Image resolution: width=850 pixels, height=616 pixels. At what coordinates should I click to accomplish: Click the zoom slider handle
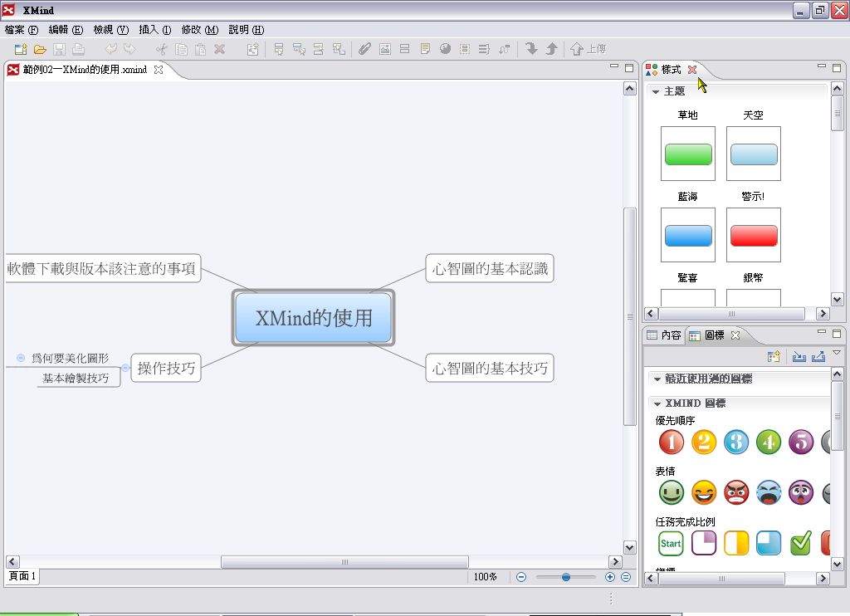click(x=566, y=577)
